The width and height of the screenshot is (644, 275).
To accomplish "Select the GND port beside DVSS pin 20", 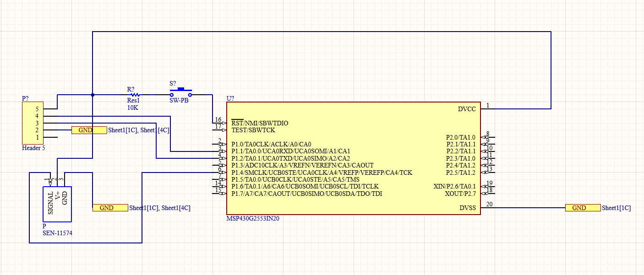I will (582, 208).
